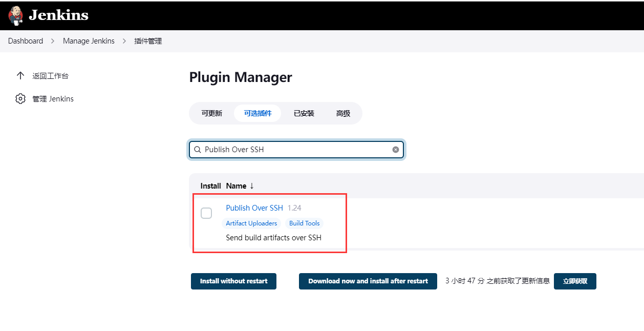
Task: Select the 插件管理 breadcrumb
Action: pyautogui.click(x=148, y=41)
